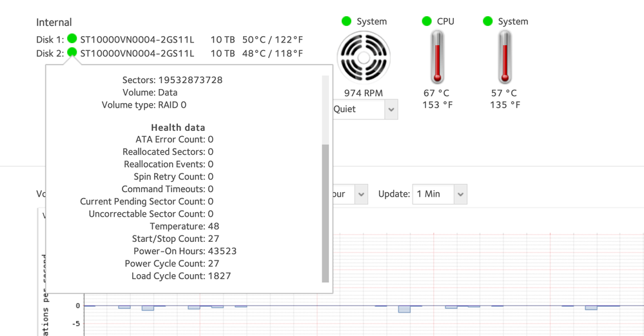Click Start/Stop Count: 27 row
This screenshot has height=336, width=644.
pos(175,239)
